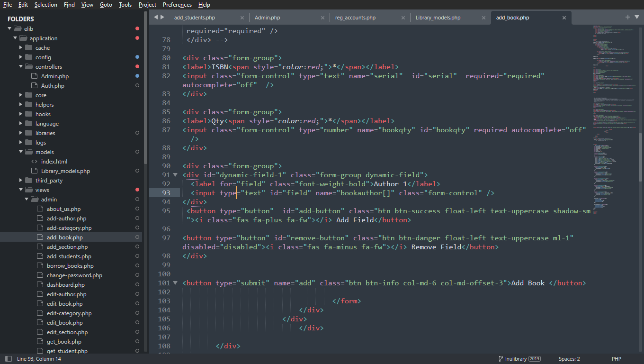Expand the cache folder
The width and height of the screenshot is (644, 364).
pos(21,47)
